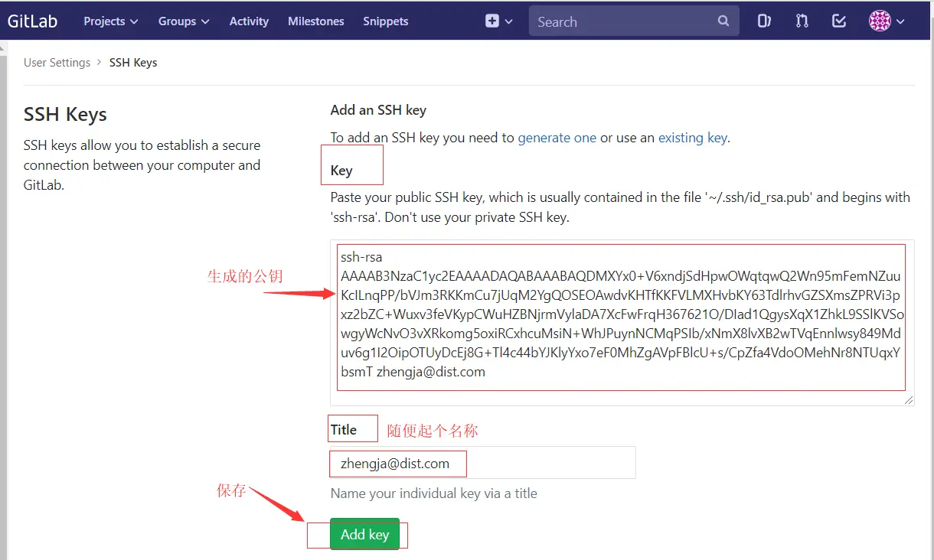934x560 pixels.
Task: Switch to the Snippets section
Action: (385, 21)
